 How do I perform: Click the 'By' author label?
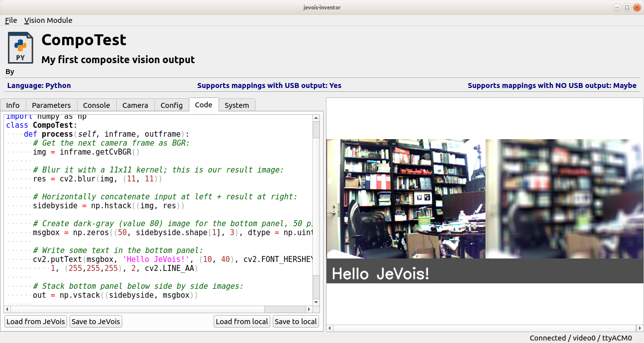pyautogui.click(x=10, y=72)
